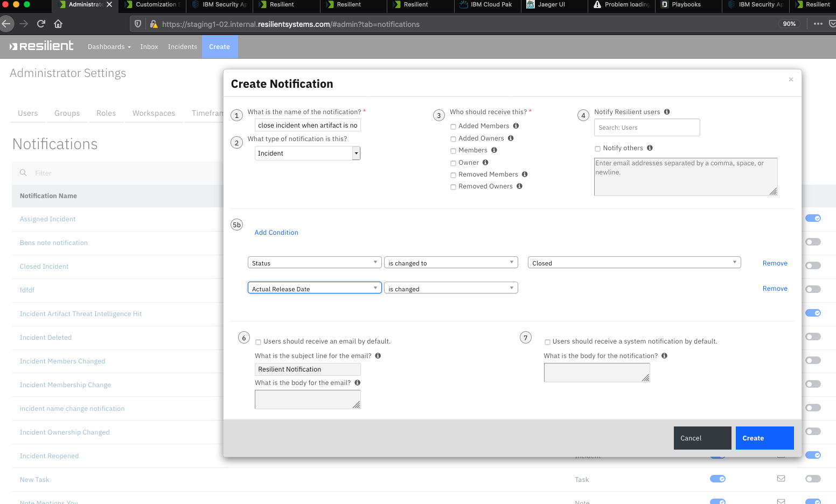Go back using the browser back arrow
Screen dimensions: 836x504
pos(6,24)
